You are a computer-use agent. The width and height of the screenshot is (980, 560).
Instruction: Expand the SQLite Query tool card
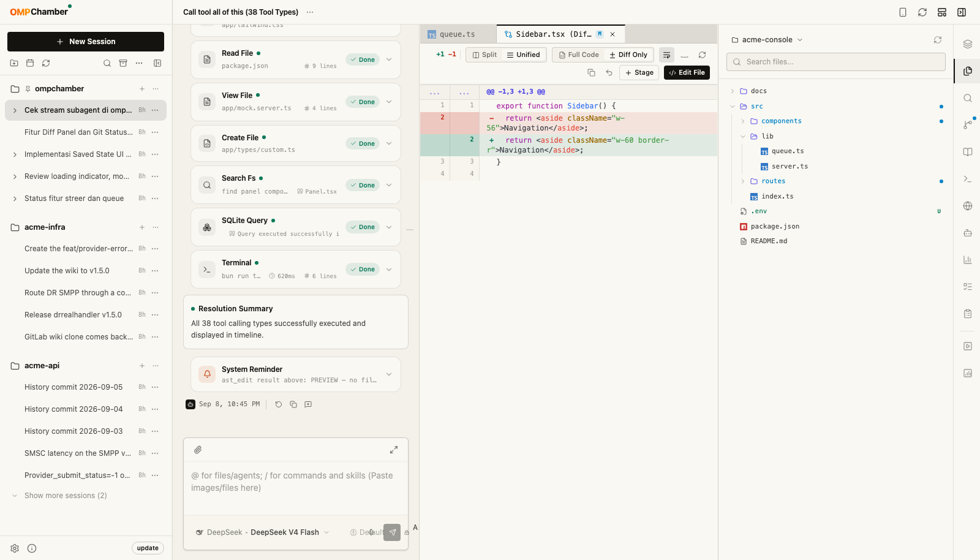click(x=389, y=227)
